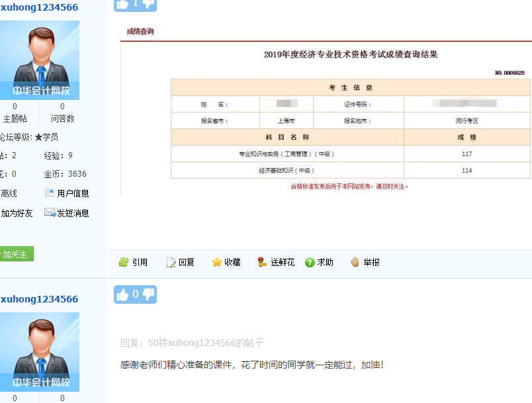Click the 回复：50楼xuhong1234566的帖子 quote line
Image resolution: width=532 pixels, height=403 pixels.
point(192,343)
